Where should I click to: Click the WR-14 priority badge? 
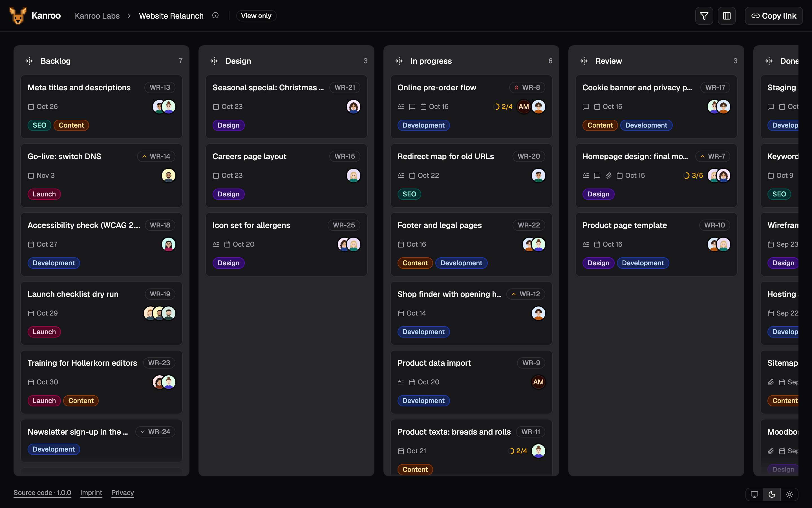point(156,156)
